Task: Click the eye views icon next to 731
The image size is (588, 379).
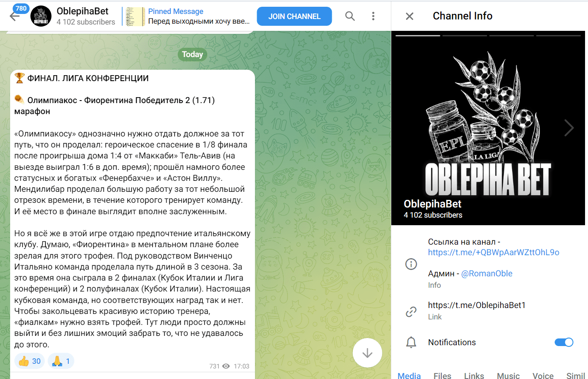Action: [x=226, y=366]
